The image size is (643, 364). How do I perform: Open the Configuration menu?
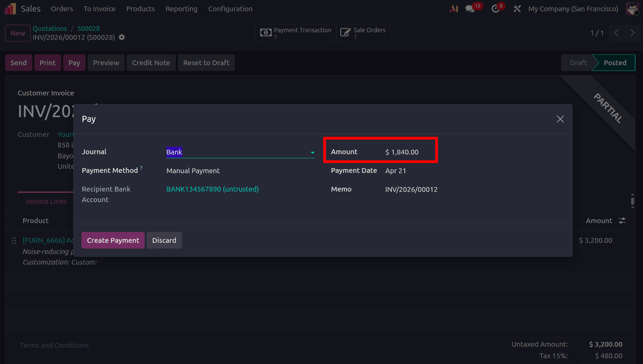click(x=230, y=9)
